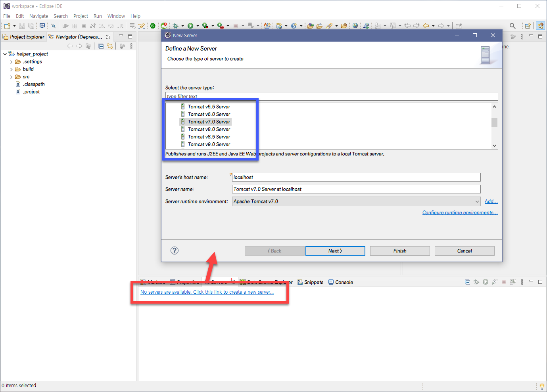
Task: Toggle Link with Editor in the Navigator
Action: pos(110,46)
